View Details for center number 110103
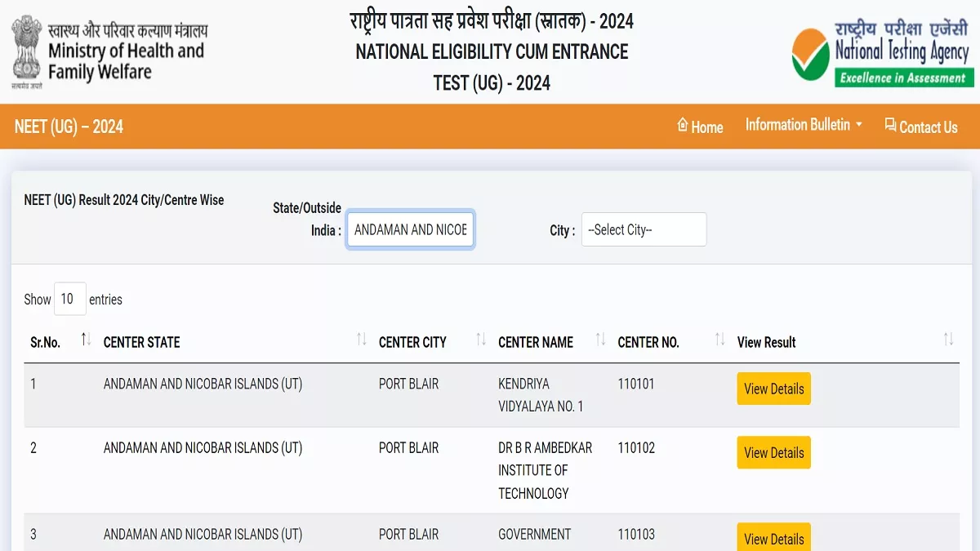This screenshot has width=980, height=551. coord(773,538)
